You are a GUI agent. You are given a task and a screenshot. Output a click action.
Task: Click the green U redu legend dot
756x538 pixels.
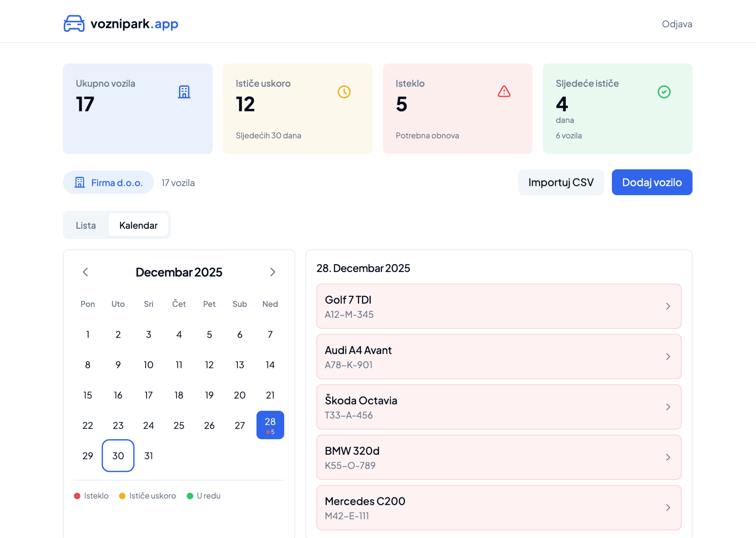[190, 496]
